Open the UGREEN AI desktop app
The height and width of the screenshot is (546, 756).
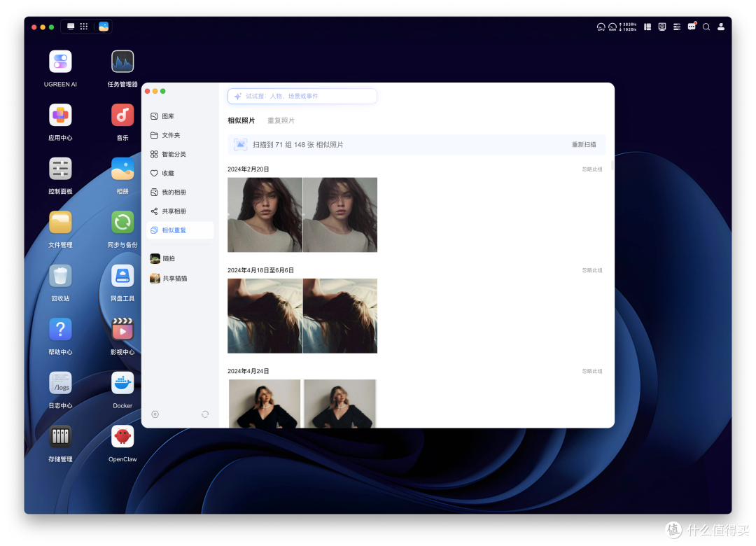60,62
